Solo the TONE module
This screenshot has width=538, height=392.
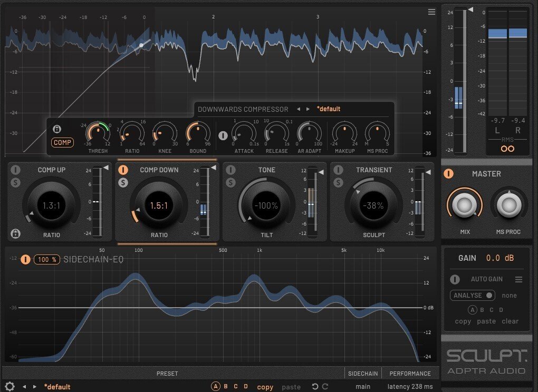coord(230,183)
